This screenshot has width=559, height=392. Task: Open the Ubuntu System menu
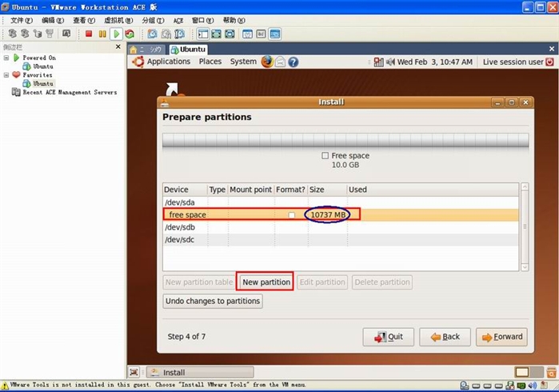pos(243,62)
